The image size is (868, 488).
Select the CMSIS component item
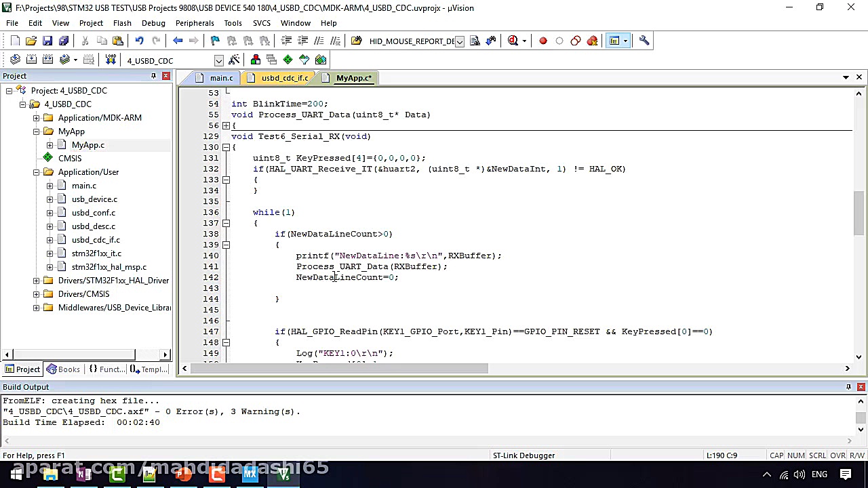pos(70,159)
